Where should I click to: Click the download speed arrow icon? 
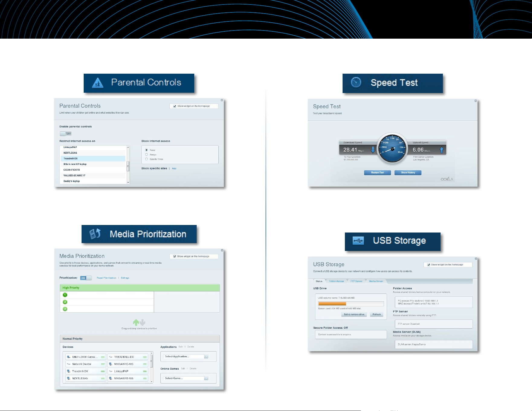coord(373,150)
